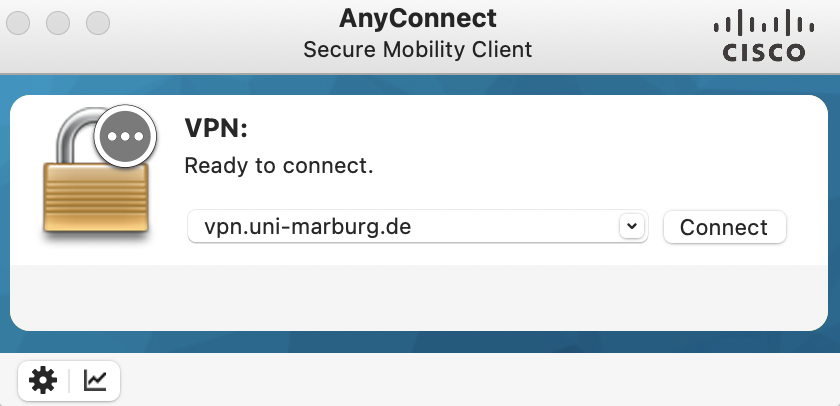840x406 pixels.
Task: Click empty bottom bar beside statistics icon
Action: click(x=477, y=380)
